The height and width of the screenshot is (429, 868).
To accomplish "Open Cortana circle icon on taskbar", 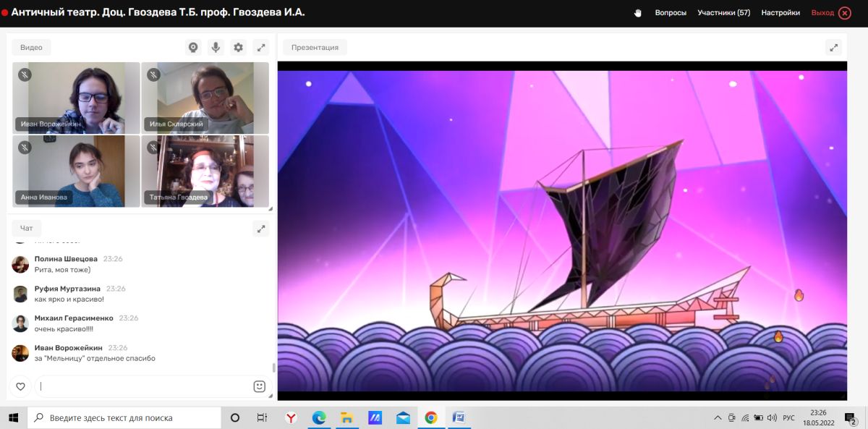I will tap(235, 417).
